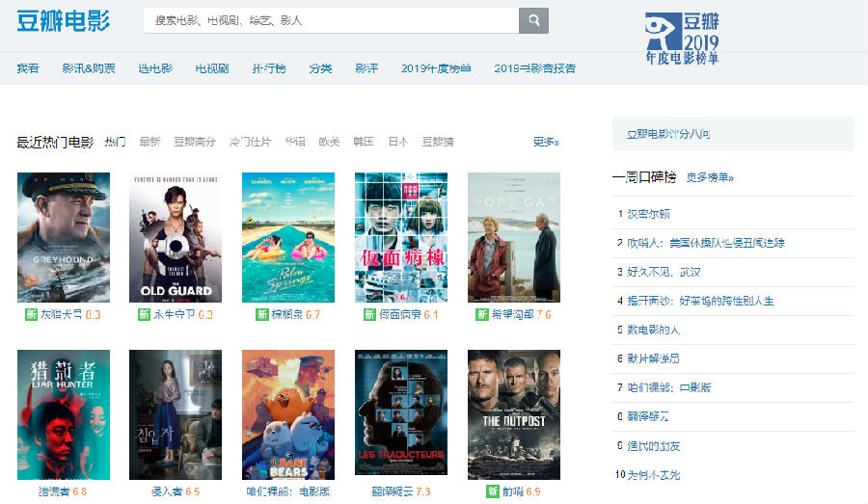Open The Outpost movie poster
The height and width of the screenshot is (504, 868).
(x=514, y=415)
